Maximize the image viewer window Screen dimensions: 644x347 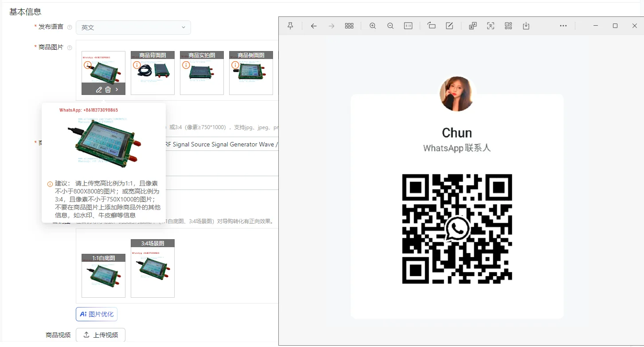[615, 26]
